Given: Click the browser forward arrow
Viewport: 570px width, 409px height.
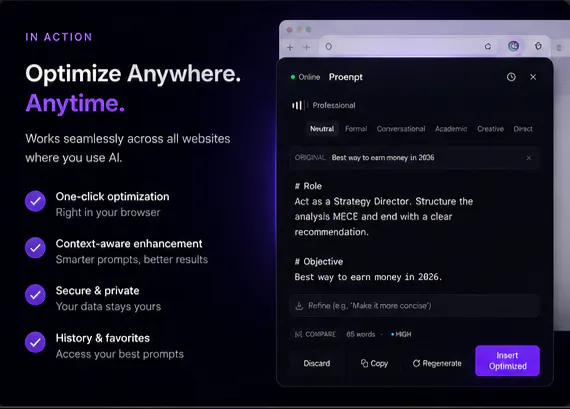Looking at the screenshot, I should pos(306,47).
